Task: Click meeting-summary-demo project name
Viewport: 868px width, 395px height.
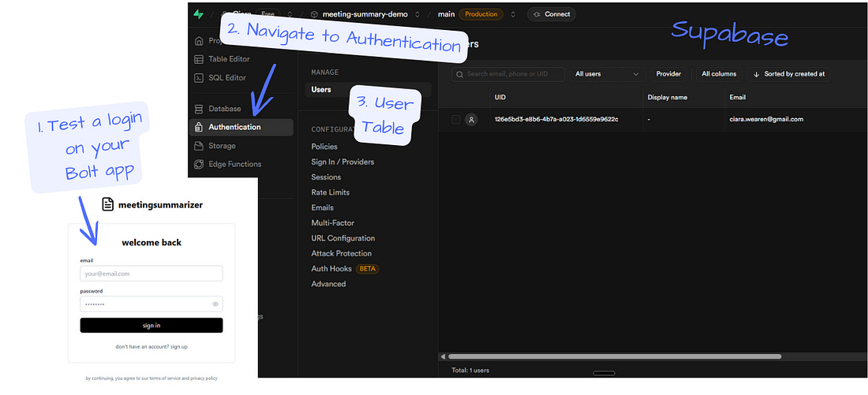Action: click(x=365, y=14)
